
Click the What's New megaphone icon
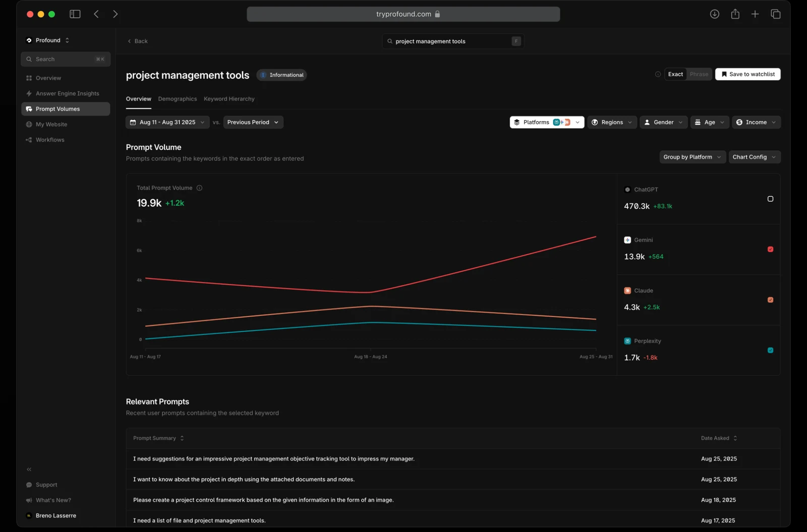pos(29,500)
